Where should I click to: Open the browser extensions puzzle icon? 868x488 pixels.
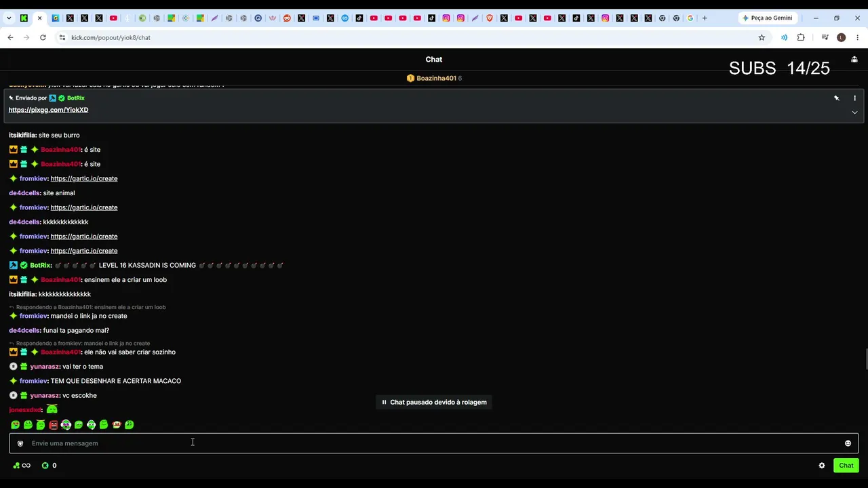(801, 37)
